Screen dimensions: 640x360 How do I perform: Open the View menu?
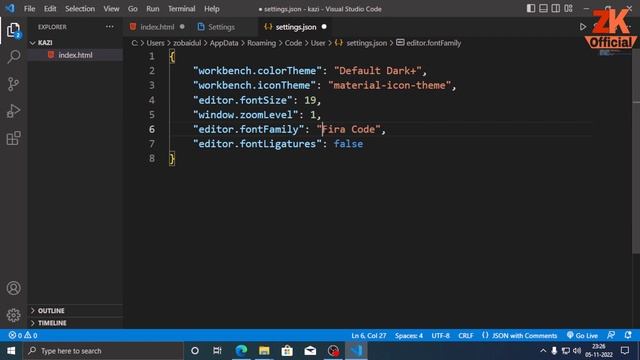(111, 9)
